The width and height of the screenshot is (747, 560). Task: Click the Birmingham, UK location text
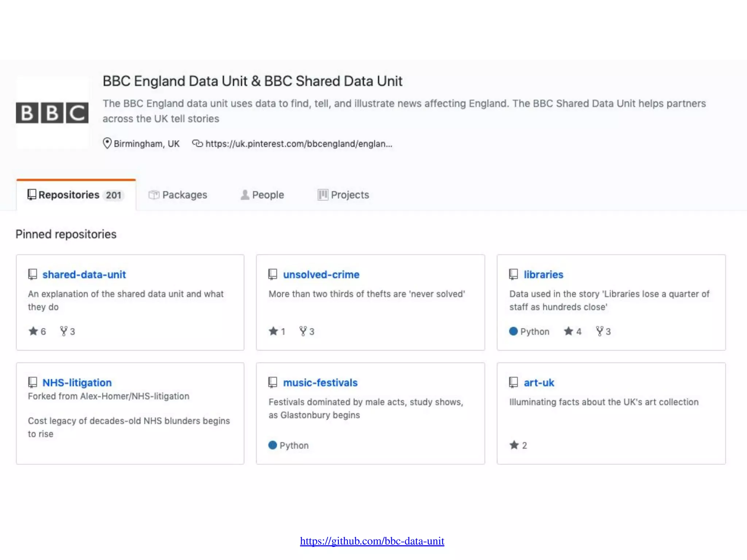pyautogui.click(x=147, y=144)
